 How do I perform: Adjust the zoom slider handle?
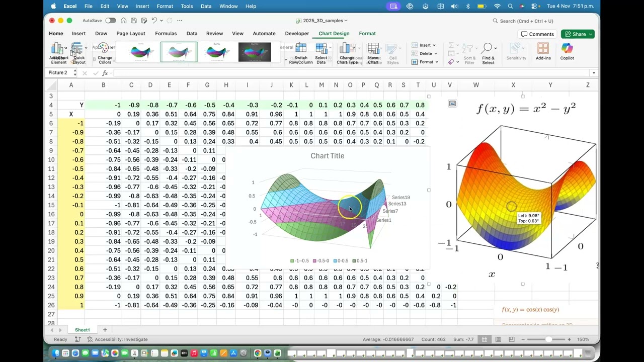click(x=548, y=339)
